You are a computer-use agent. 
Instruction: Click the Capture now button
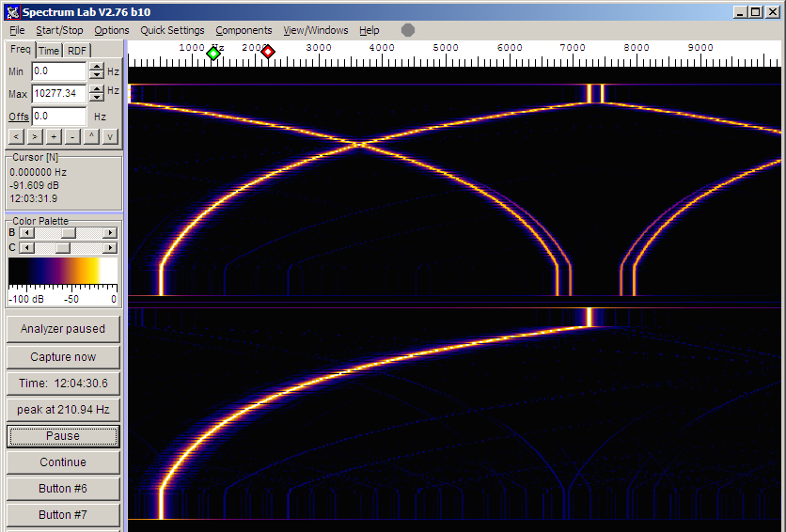pyautogui.click(x=63, y=357)
